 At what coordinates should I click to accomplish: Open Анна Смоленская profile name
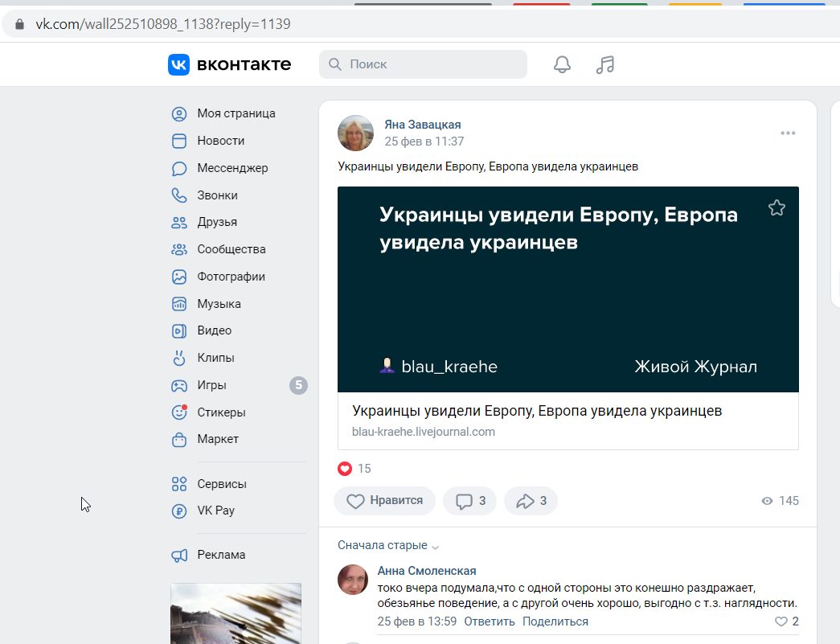tap(427, 571)
